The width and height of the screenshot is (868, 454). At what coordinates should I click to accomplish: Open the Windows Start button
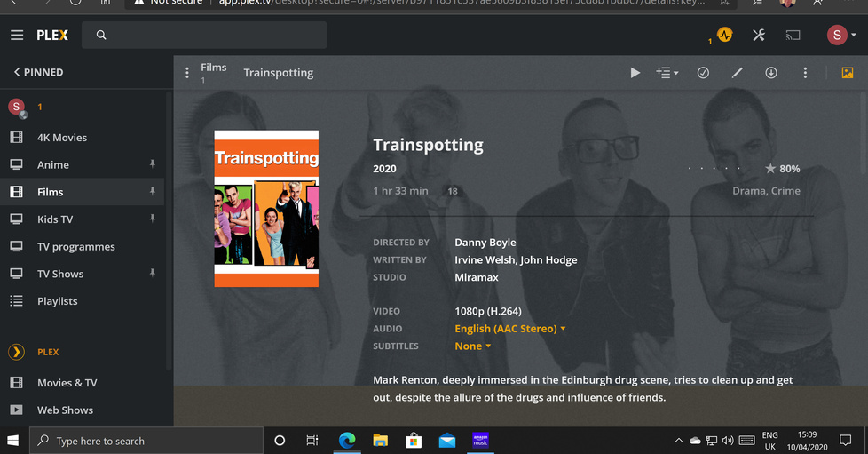[x=12, y=441]
